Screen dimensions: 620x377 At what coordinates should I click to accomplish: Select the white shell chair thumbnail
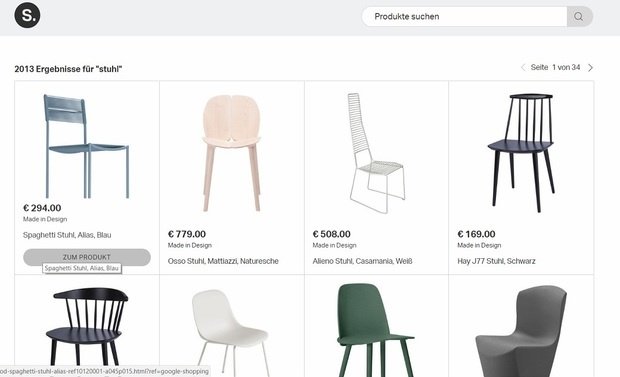click(x=231, y=333)
